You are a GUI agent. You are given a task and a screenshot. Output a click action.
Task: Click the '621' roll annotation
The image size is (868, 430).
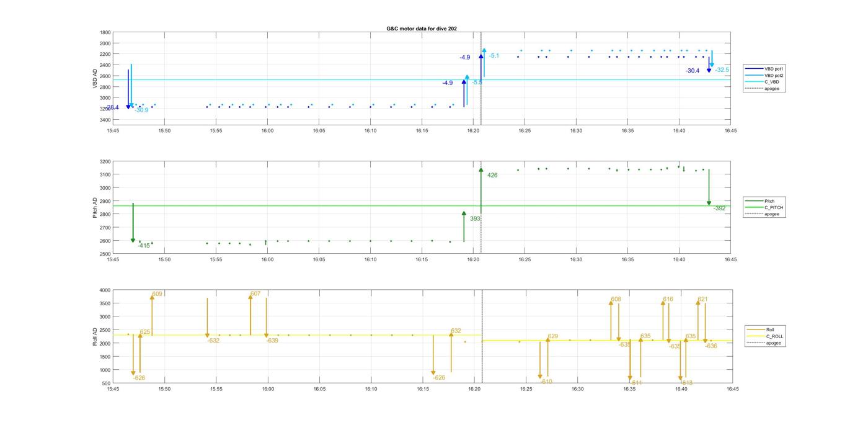coord(702,300)
